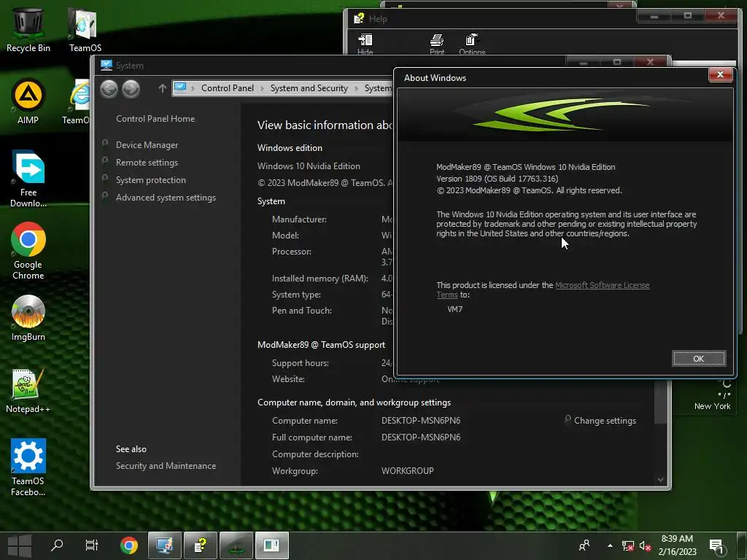Click the System window scrollbar down arrow

click(x=660, y=480)
